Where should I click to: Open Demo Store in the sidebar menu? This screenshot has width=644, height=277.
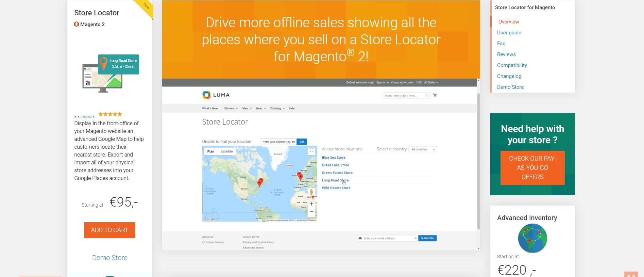510,87
